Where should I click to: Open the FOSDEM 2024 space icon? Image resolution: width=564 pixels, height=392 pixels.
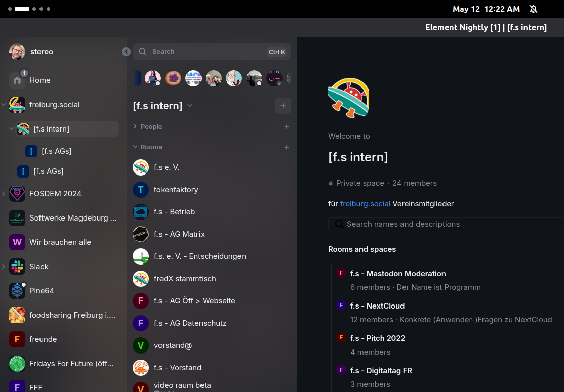pyautogui.click(x=17, y=194)
